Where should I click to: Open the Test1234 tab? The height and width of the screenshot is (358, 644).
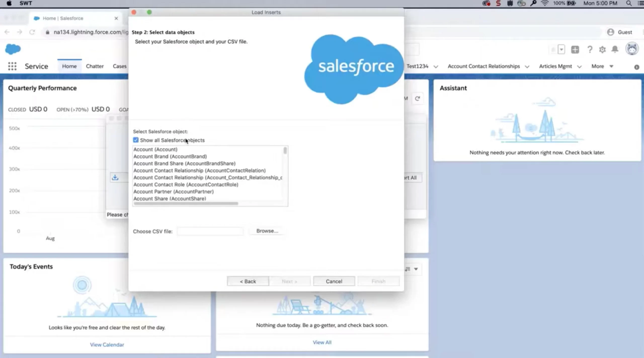(417, 66)
